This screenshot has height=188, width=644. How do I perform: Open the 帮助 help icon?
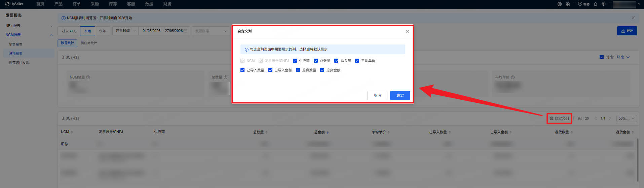tap(583, 4)
